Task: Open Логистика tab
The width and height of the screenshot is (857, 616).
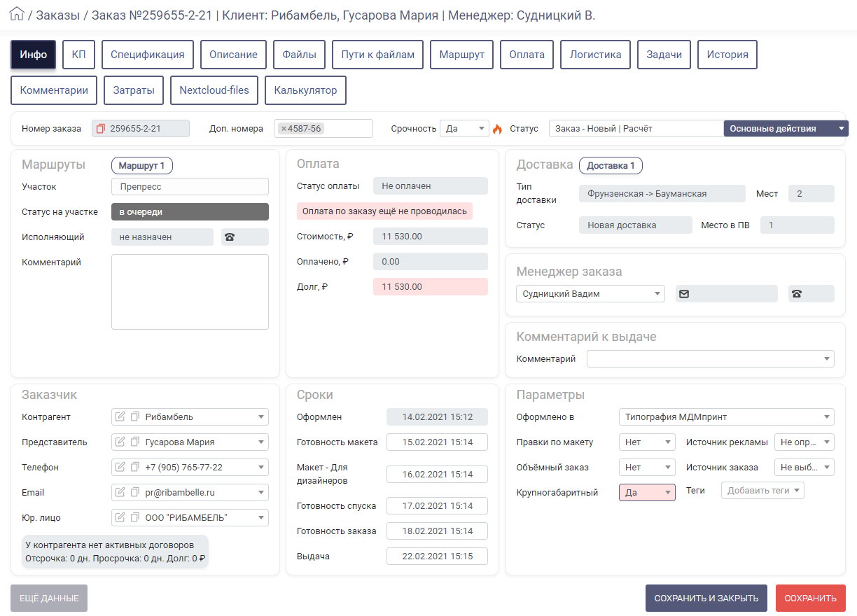Action: click(596, 55)
